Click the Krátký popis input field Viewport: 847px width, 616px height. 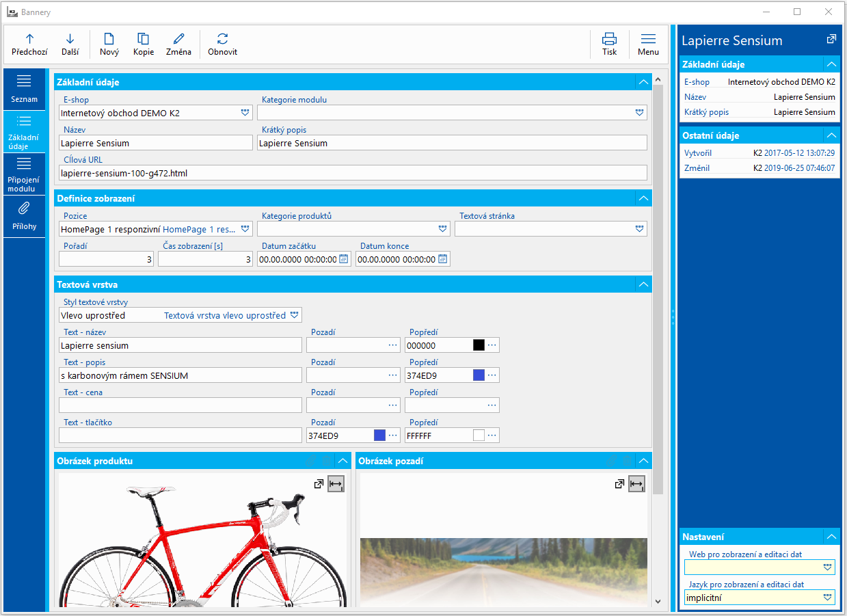coord(452,143)
